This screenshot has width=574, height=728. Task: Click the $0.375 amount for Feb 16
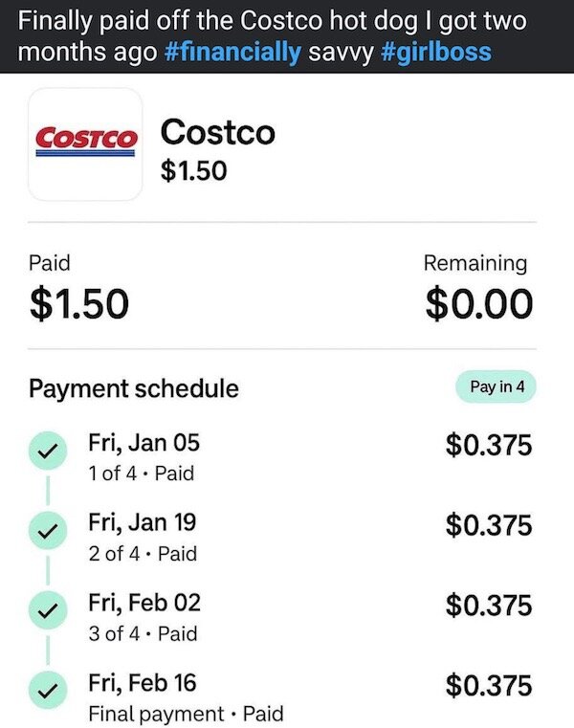(x=488, y=684)
